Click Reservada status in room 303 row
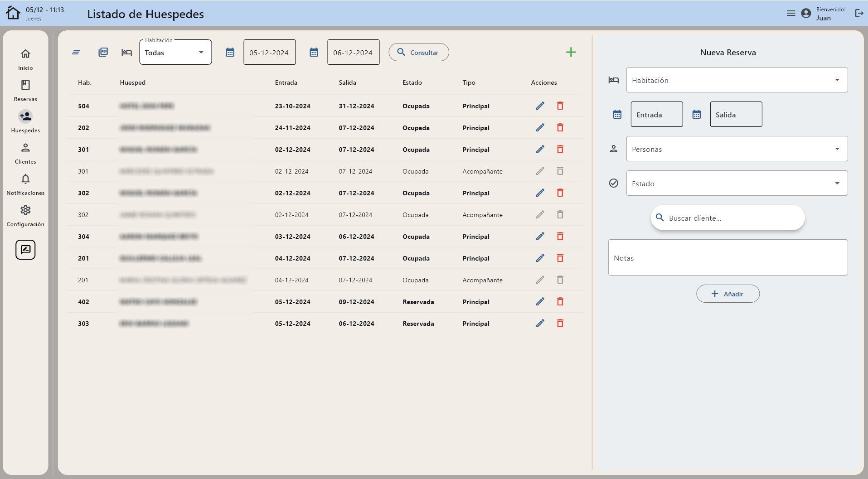 pos(418,324)
